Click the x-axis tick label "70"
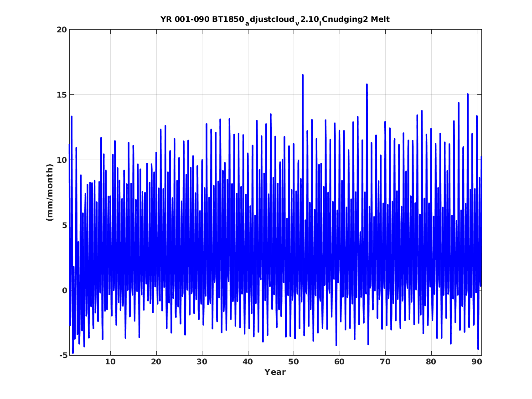The width and height of the screenshot is (532, 399). pyautogui.click(x=385, y=362)
